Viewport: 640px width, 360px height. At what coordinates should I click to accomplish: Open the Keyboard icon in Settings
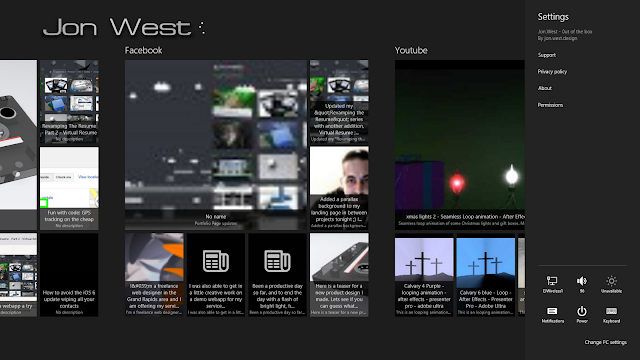click(611, 315)
